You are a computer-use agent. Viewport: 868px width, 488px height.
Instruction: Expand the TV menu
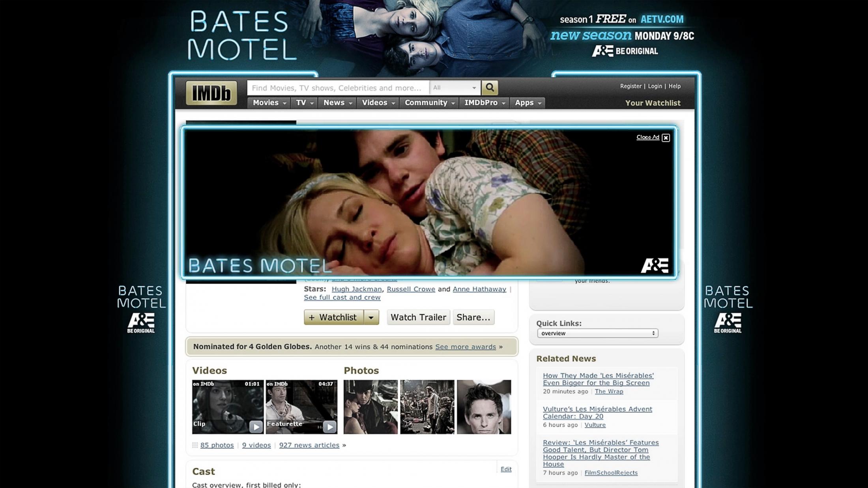tap(304, 102)
